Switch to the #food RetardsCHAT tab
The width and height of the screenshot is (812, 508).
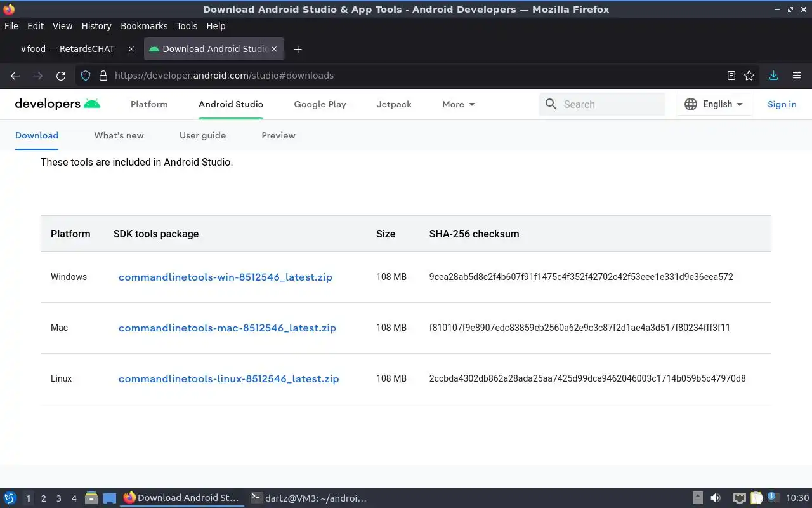coord(67,49)
